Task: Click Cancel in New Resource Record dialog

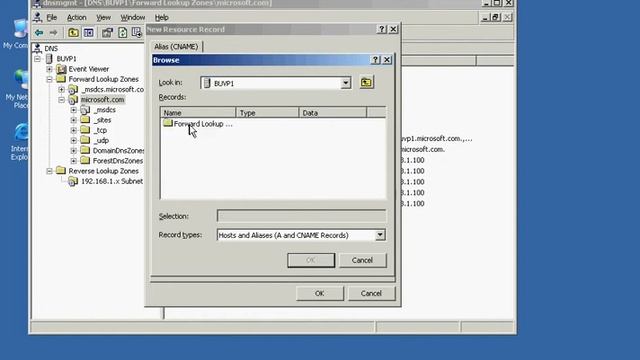Action: (371, 293)
